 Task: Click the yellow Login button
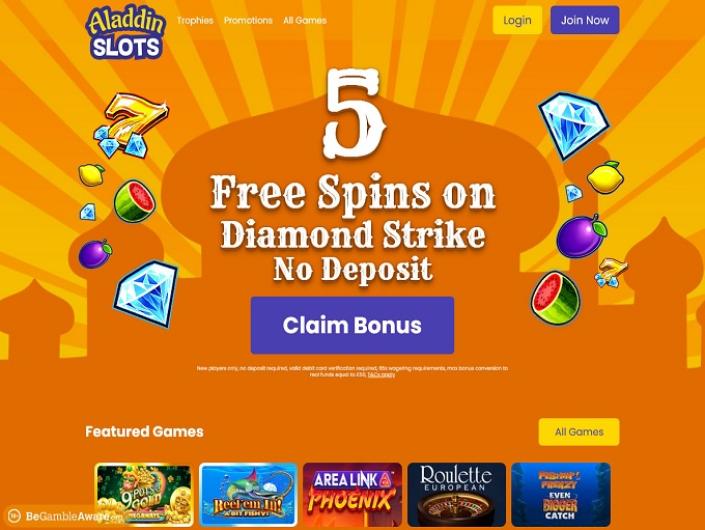pyautogui.click(x=517, y=20)
